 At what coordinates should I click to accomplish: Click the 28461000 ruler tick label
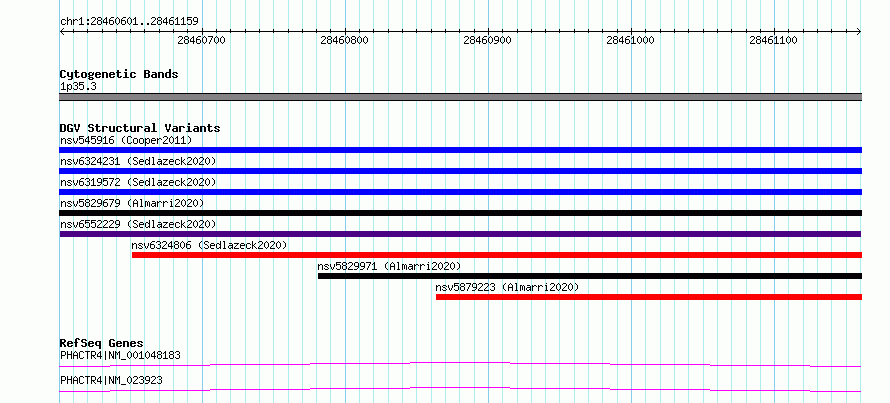[631, 40]
